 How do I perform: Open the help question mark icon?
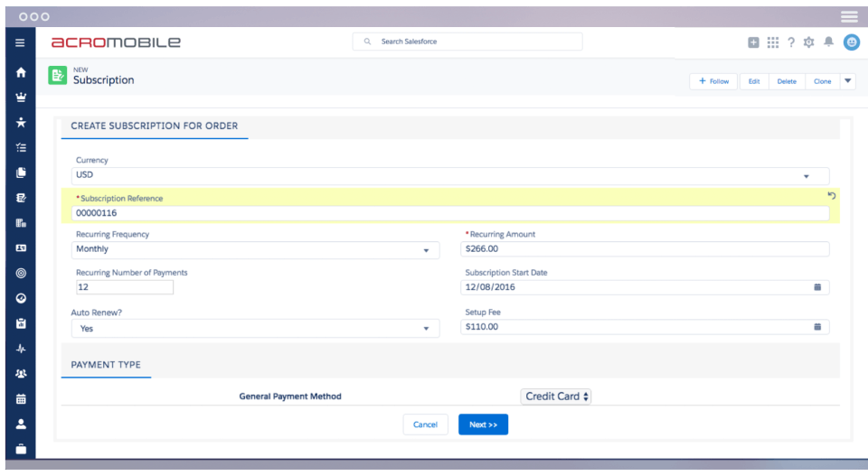791,42
